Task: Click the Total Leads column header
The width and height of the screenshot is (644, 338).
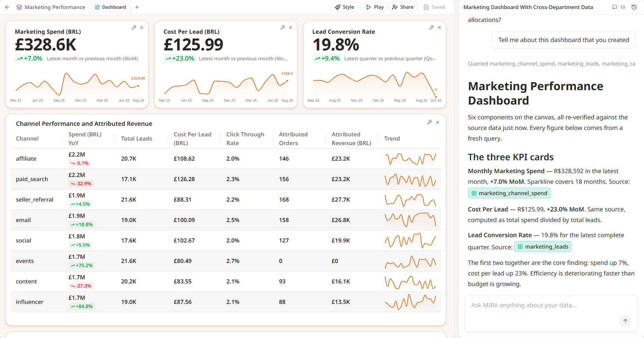Action: 137,139
